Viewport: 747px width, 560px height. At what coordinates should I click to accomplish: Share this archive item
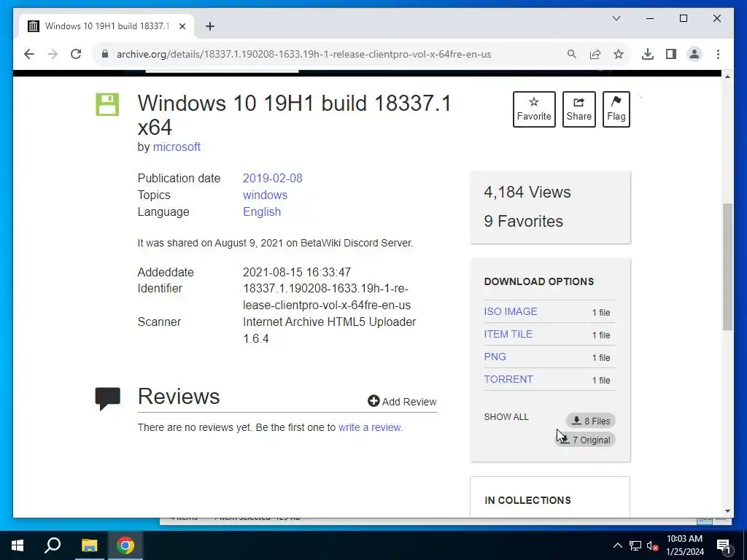pos(578,109)
